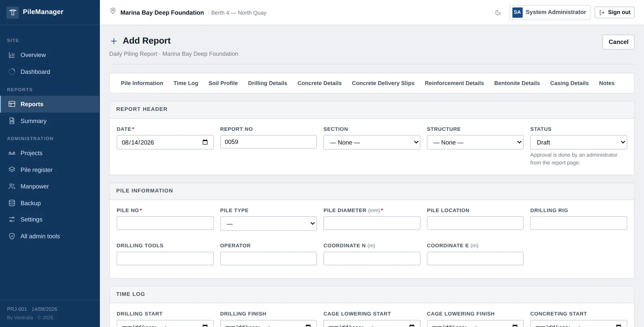
Task: Click the sign out arrow icon
Action: pos(602,12)
